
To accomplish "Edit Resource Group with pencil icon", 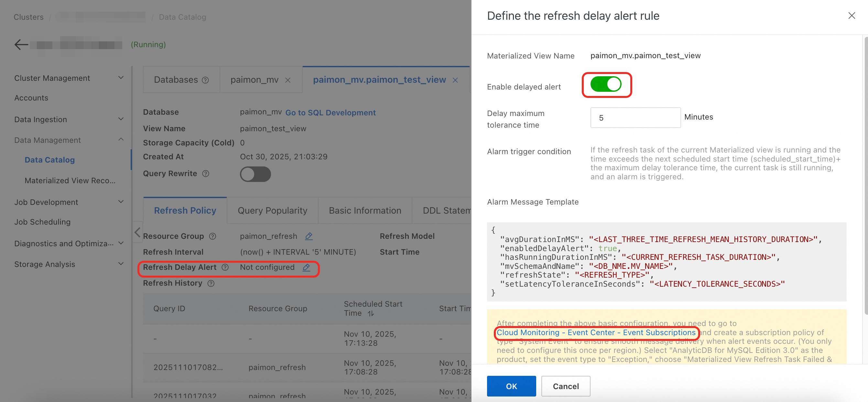I will coord(309,236).
